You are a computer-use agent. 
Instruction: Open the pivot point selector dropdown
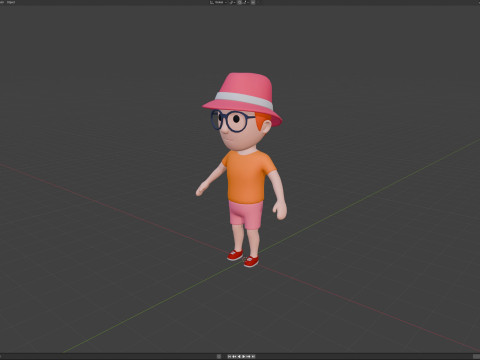(x=232, y=2)
